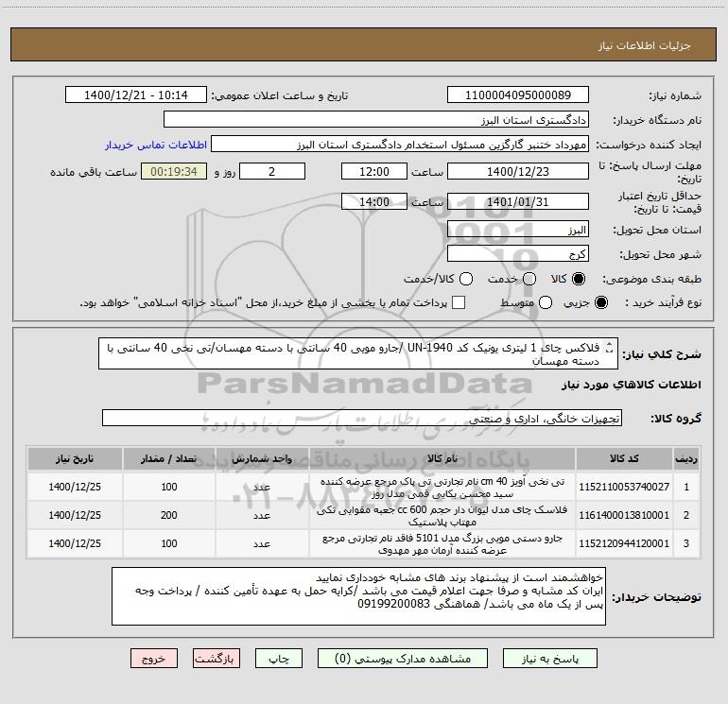Click the پاسخ به نیاز button
The height and width of the screenshot is (704, 728).
tap(550, 659)
